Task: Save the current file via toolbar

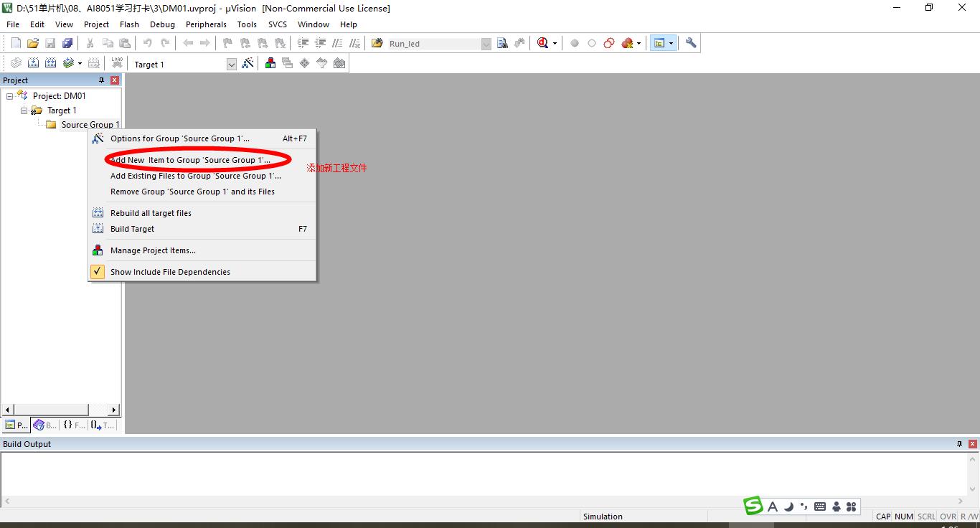Action: (x=50, y=43)
